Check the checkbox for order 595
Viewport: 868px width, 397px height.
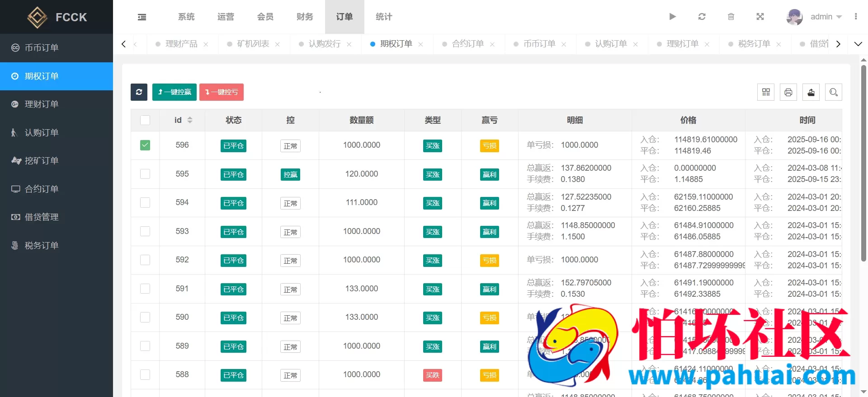[145, 174]
